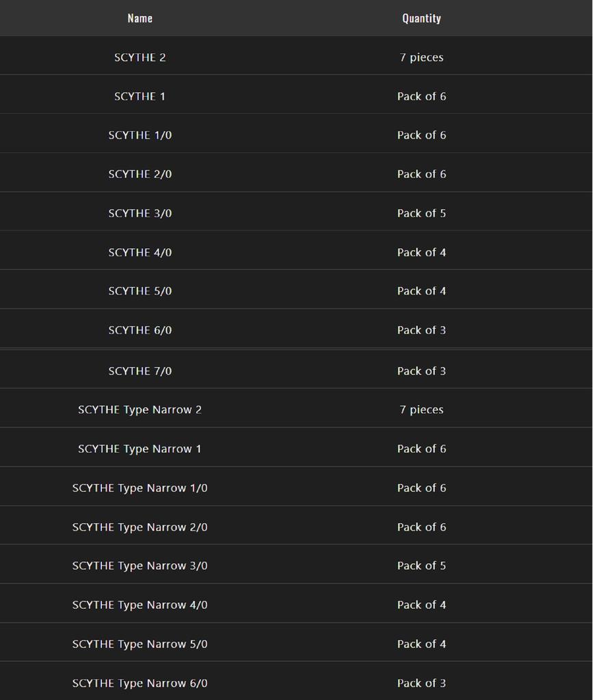Click the SCYTHE Type Narrow 5/0 name
Image resolution: width=593 pixels, height=700 pixels.
pyautogui.click(x=140, y=644)
